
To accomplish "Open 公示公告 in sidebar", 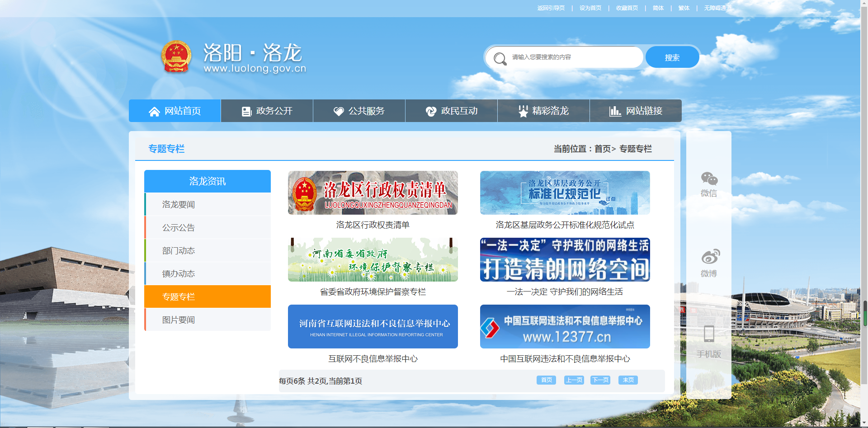I will 208,227.
